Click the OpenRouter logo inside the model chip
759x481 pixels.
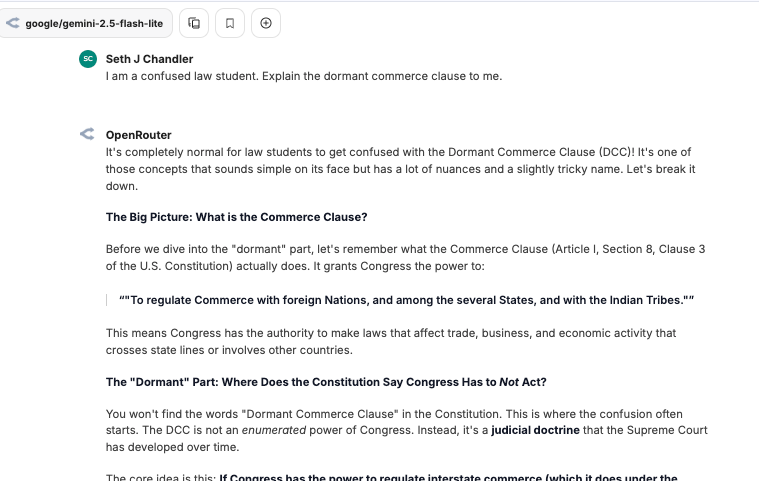(x=13, y=23)
